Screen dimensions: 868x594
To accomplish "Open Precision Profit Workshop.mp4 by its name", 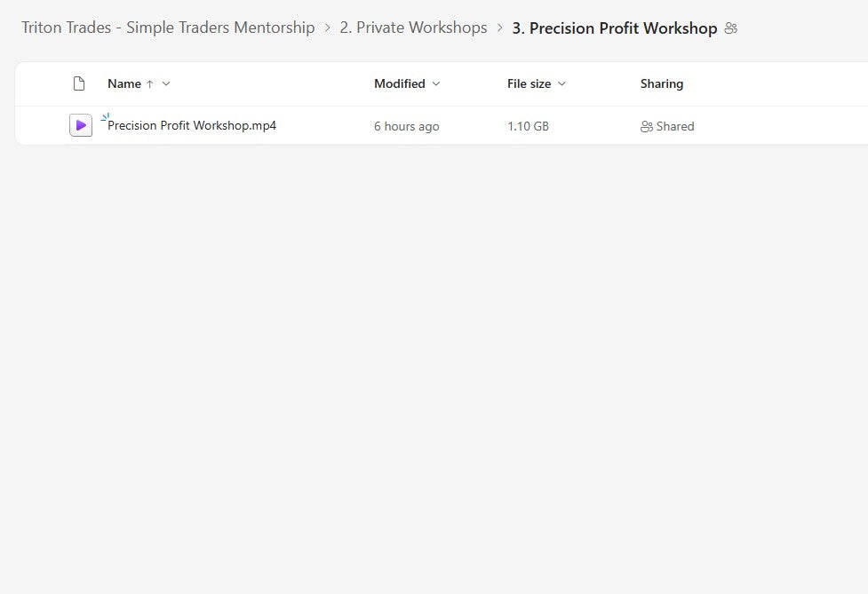I will [x=192, y=125].
